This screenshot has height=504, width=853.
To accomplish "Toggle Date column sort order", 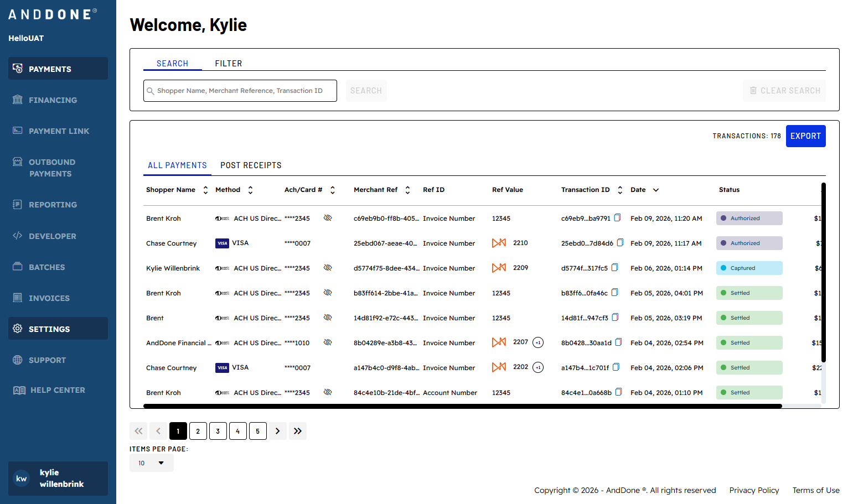I will 656,190.
